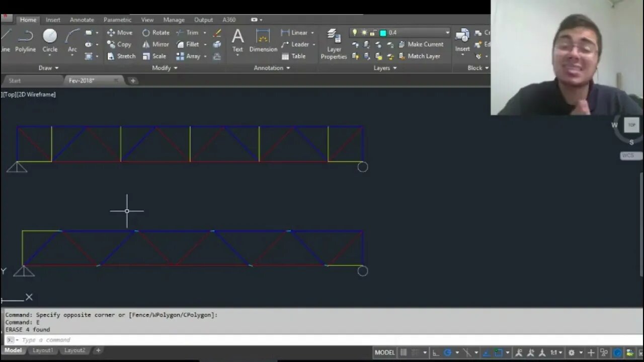Expand the Block panel
Viewport: 644px width, 362px height.
click(x=478, y=68)
